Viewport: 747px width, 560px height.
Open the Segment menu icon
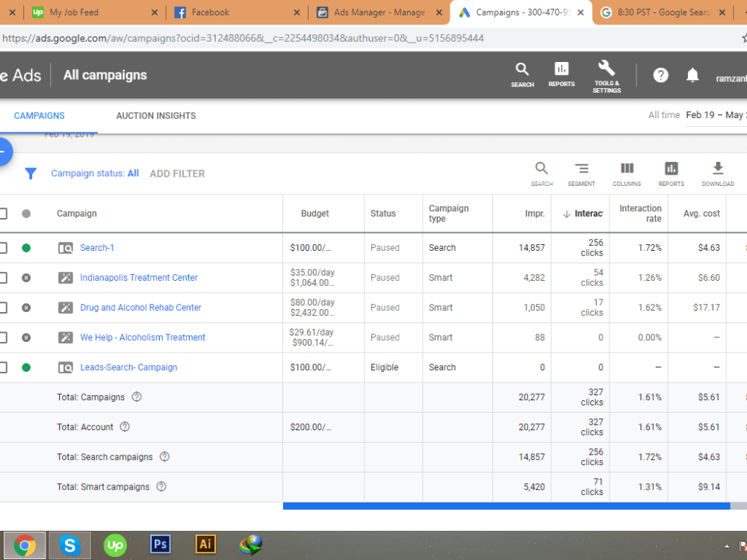tap(581, 174)
